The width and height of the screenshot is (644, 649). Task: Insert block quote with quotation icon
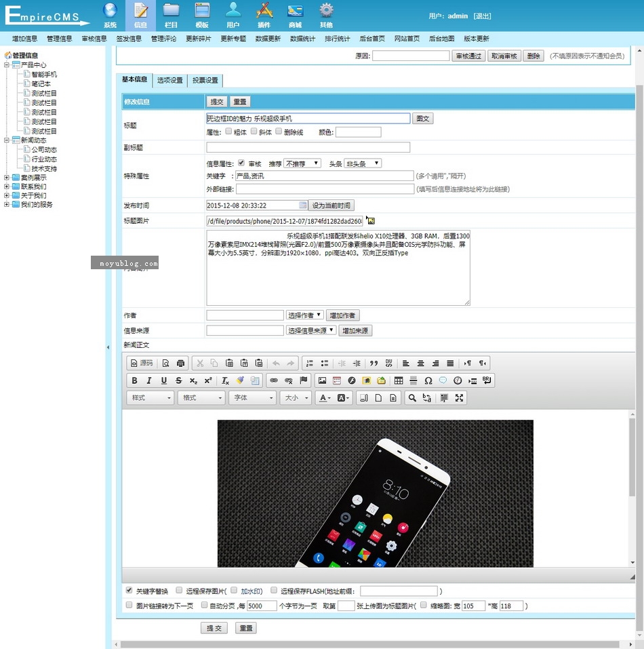point(374,363)
